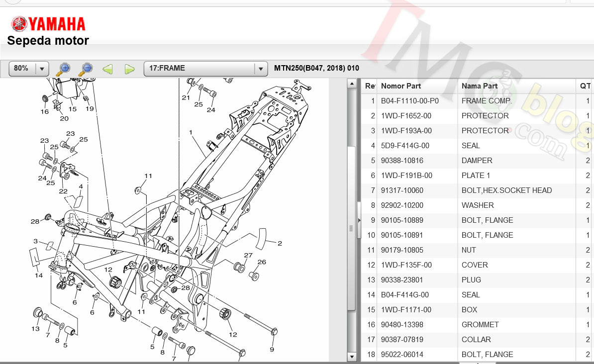This screenshot has width=594, height=364.
Task: Click the PLUG part name
Action: tap(471, 280)
